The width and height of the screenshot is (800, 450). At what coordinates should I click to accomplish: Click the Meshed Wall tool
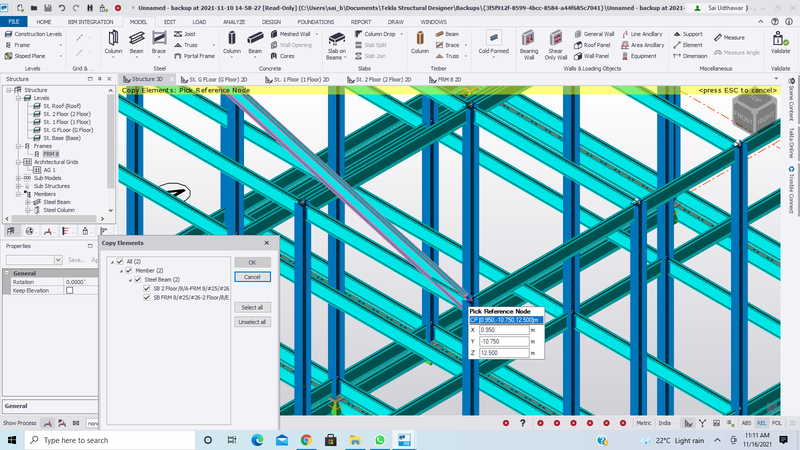pyautogui.click(x=291, y=34)
